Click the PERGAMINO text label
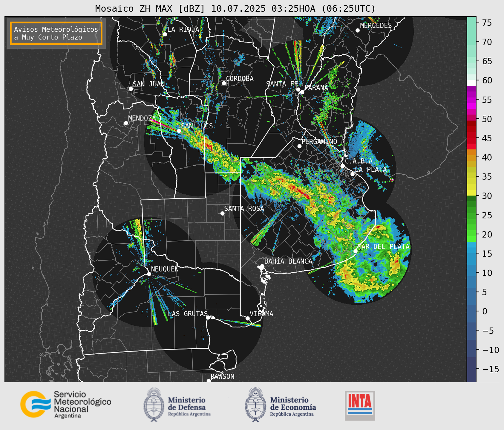 click(x=319, y=141)
